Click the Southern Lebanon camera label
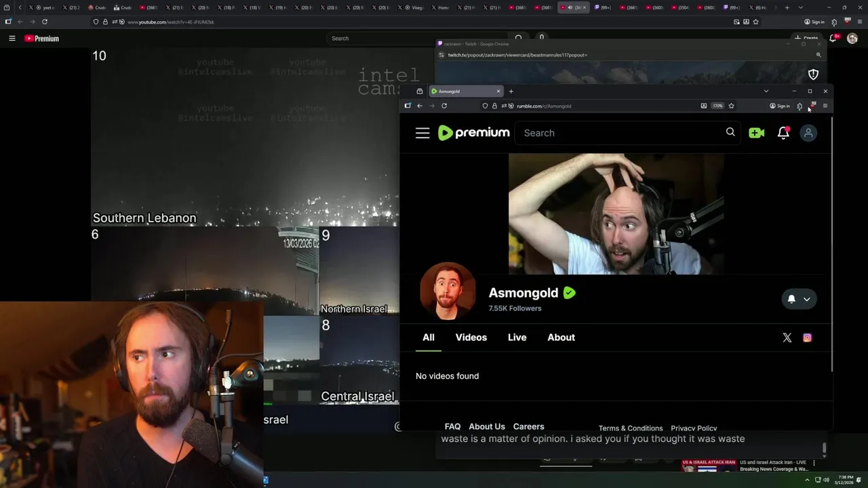 [144, 218]
